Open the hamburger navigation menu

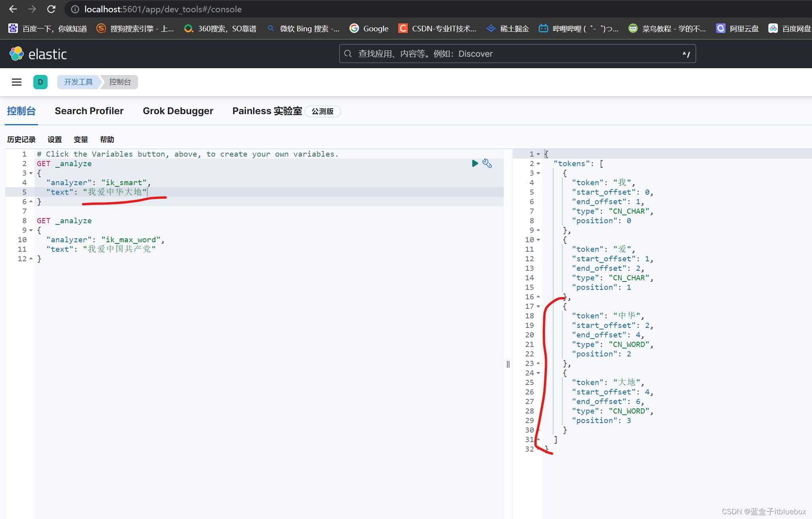17,82
